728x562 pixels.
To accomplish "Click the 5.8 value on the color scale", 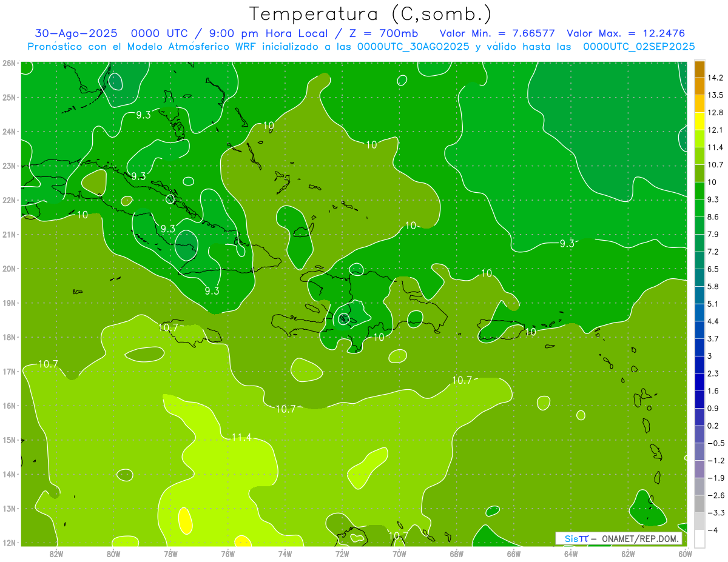I will [x=713, y=286].
